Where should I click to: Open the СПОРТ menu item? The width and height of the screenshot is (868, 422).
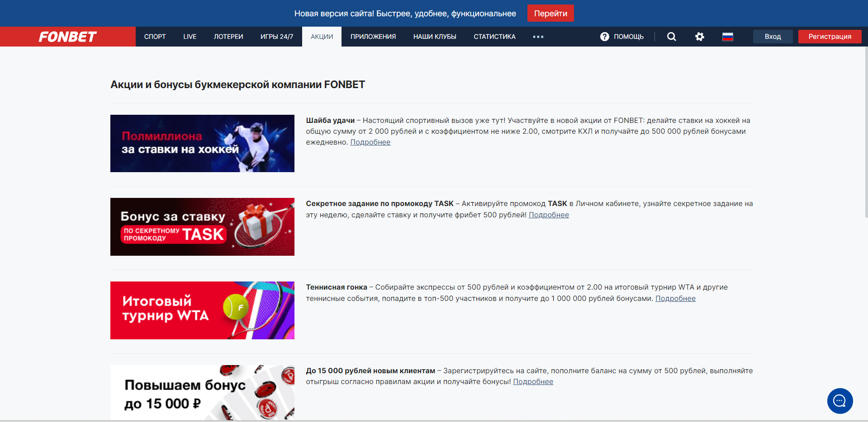point(155,37)
